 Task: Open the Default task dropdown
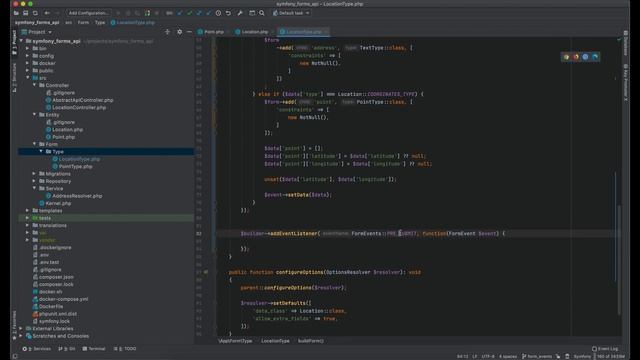pos(291,13)
